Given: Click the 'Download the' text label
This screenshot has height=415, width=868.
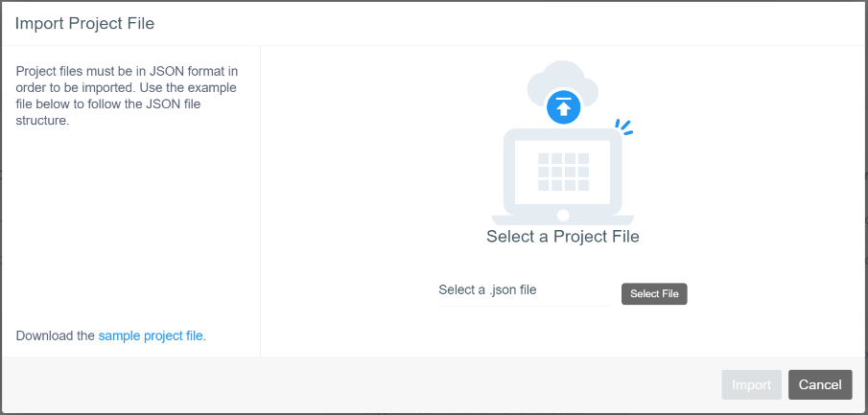Looking at the screenshot, I should [56, 335].
